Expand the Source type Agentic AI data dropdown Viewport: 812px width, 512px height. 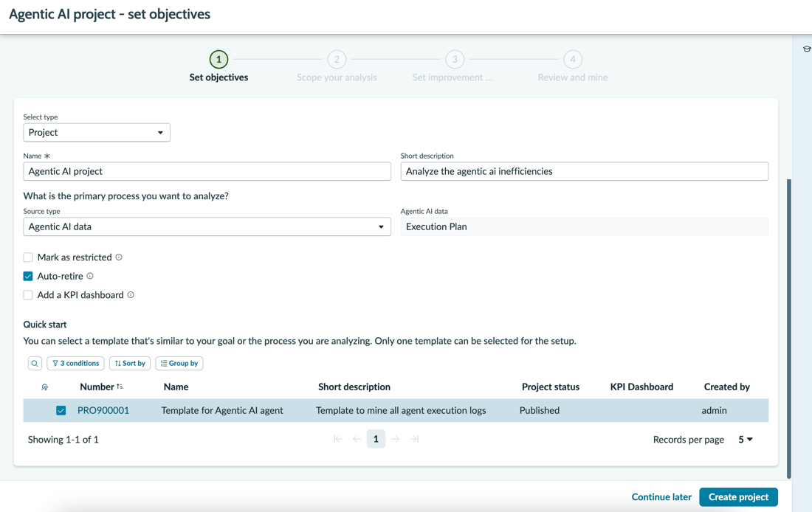[x=207, y=226]
